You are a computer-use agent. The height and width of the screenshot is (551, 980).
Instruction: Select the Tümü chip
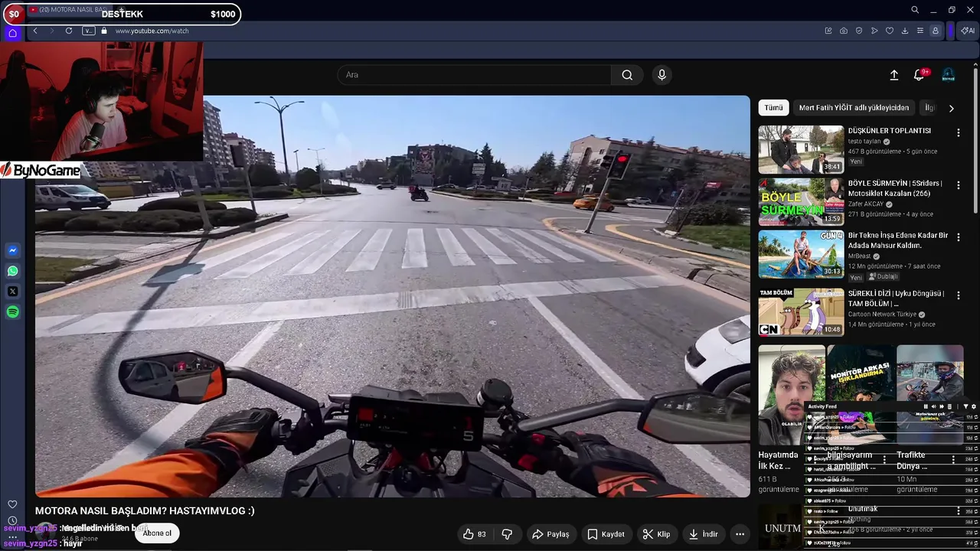[773, 108]
